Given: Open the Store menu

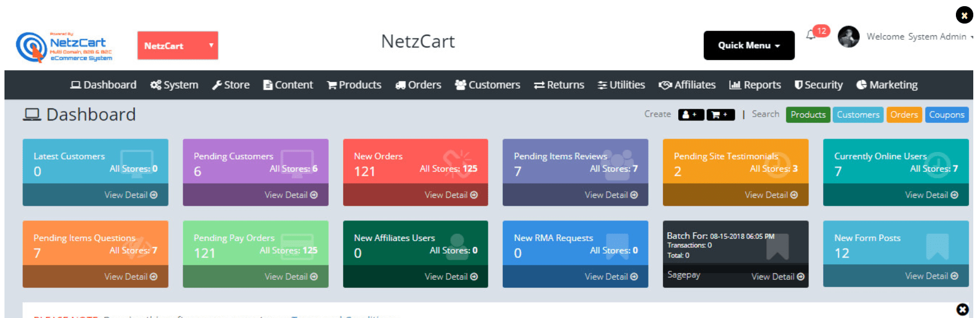Looking at the screenshot, I should 231,85.
